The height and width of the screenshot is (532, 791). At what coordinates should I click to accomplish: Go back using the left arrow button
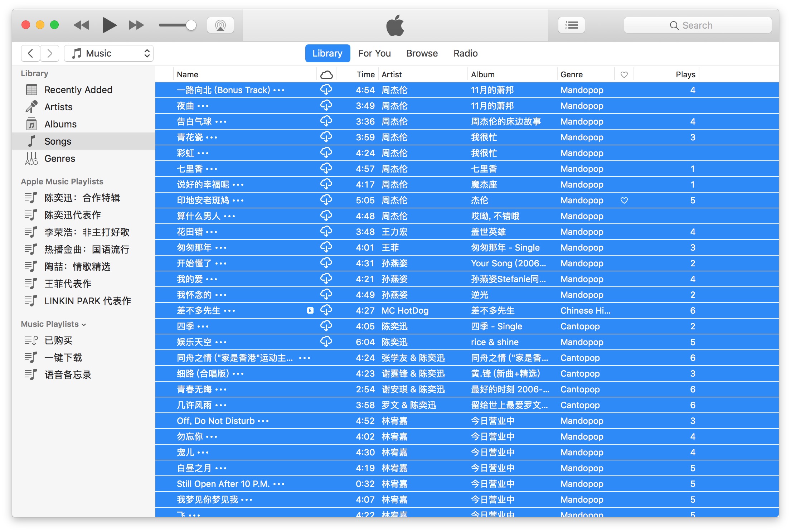coord(30,53)
